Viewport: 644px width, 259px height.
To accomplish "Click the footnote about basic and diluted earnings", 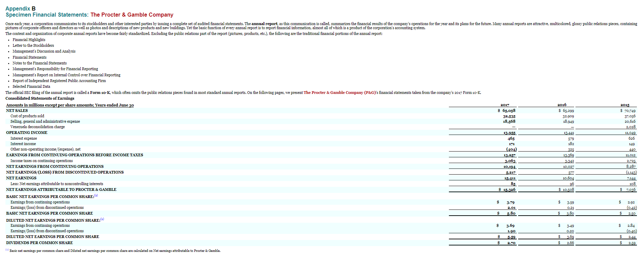I will 113,251.
